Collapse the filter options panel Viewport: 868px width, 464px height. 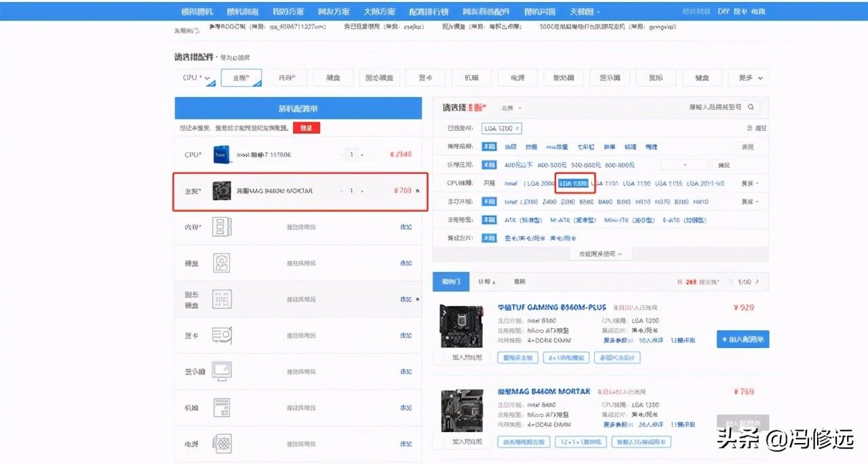click(600, 254)
